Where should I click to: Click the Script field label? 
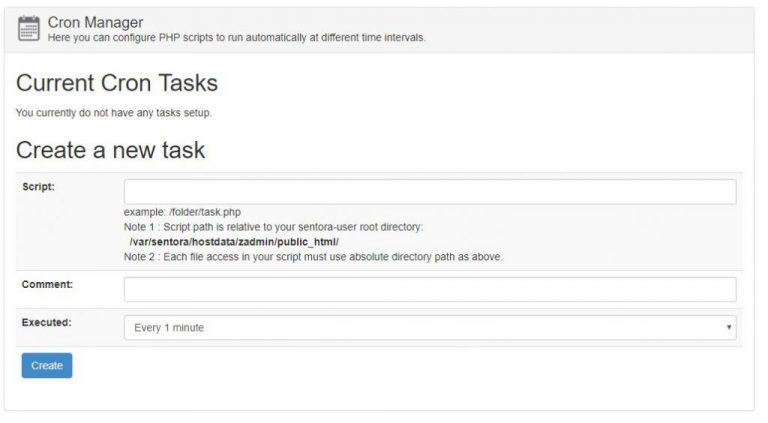[39, 187]
